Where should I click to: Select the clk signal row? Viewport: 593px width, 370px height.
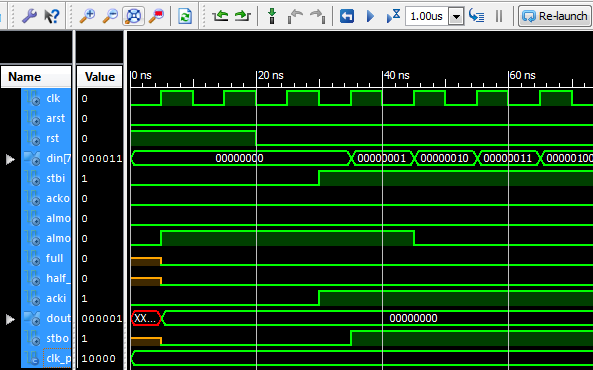click(46, 98)
